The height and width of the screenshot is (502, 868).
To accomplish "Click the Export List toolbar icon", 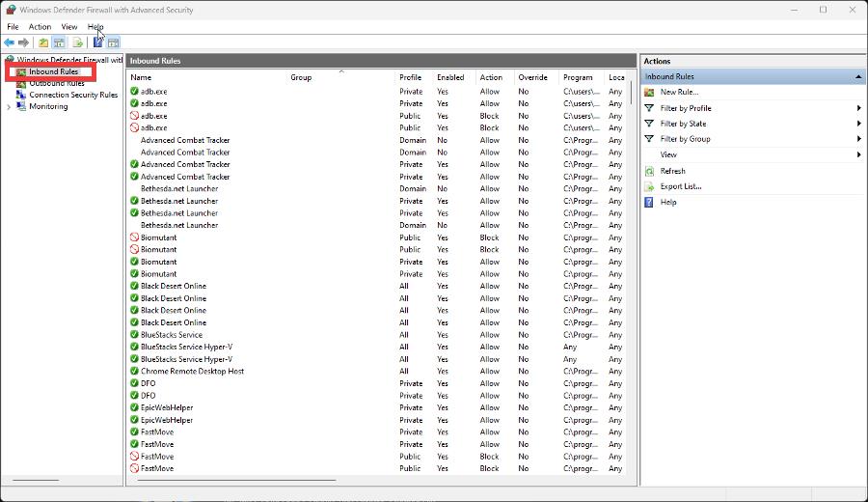I will 77,42.
